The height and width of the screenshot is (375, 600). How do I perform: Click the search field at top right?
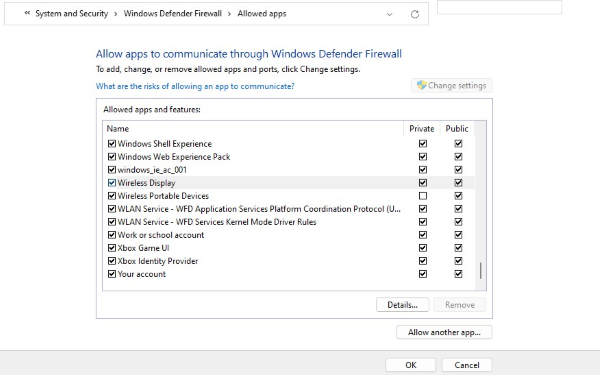tap(499, 7)
